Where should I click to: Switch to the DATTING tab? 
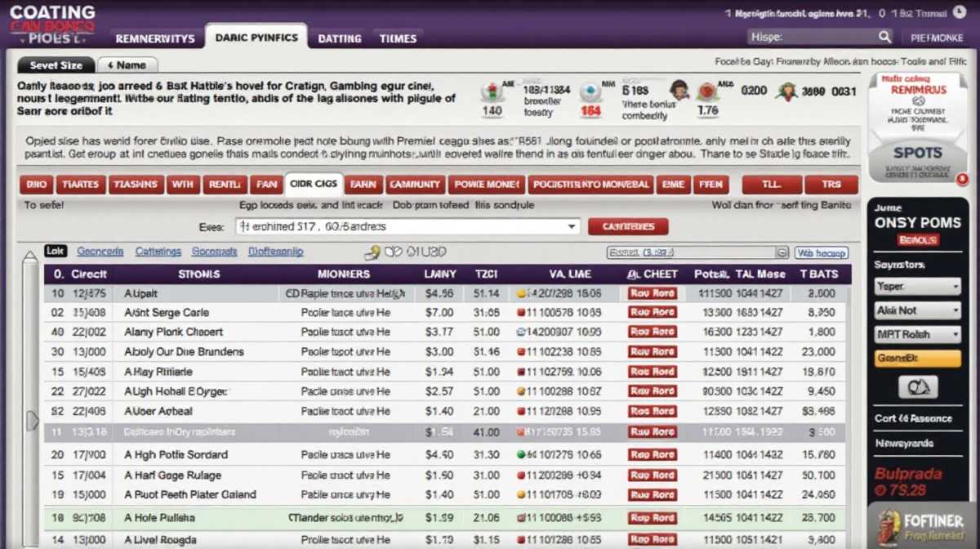339,38
